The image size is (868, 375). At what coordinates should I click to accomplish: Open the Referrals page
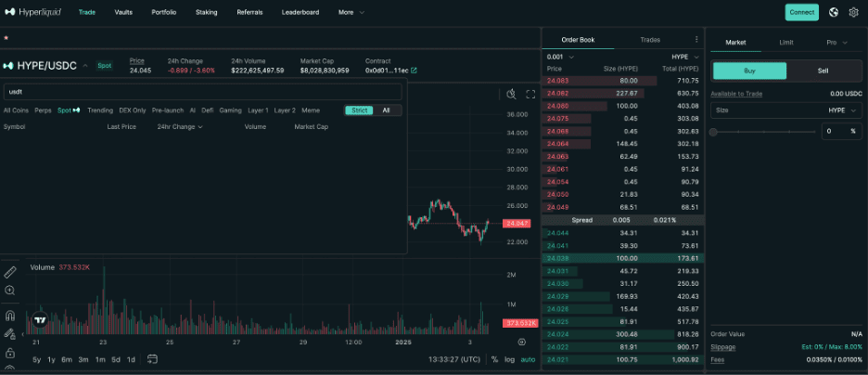(x=249, y=12)
